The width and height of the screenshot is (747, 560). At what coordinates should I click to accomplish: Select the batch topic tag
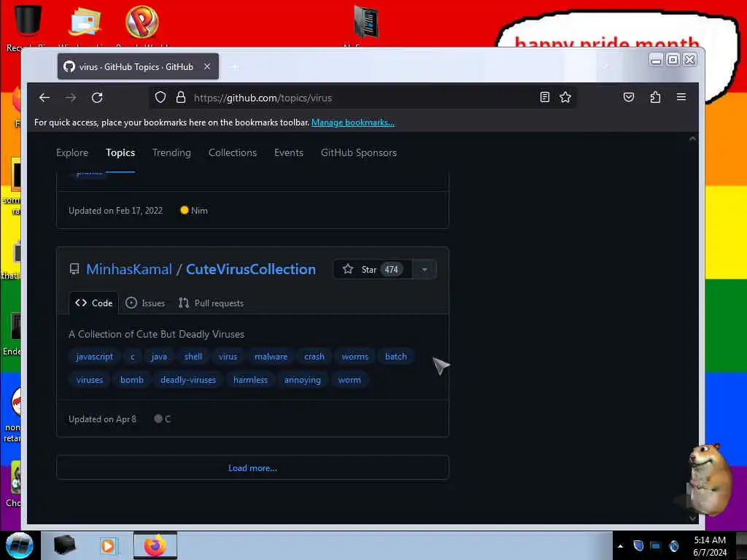click(396, 357)
